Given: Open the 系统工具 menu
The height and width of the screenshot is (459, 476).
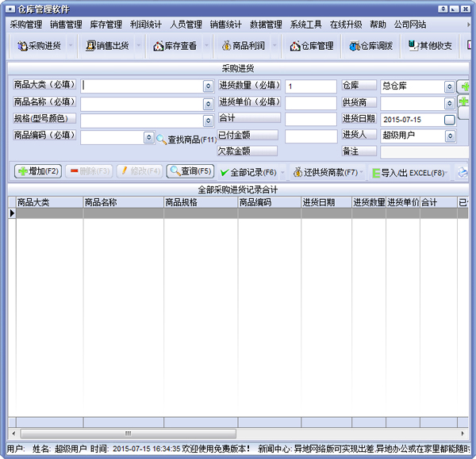Looking at the screenshot, I should point(305,25).
